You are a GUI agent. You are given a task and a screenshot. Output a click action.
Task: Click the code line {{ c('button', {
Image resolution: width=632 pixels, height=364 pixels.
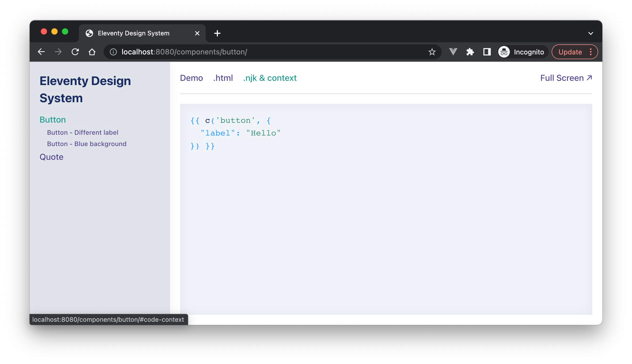coord(231,120)
